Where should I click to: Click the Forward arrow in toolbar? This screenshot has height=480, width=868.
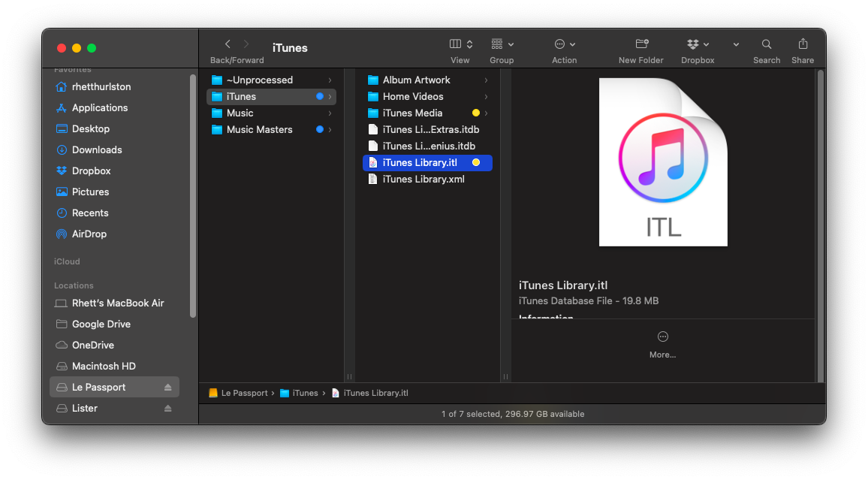point(246,44)
